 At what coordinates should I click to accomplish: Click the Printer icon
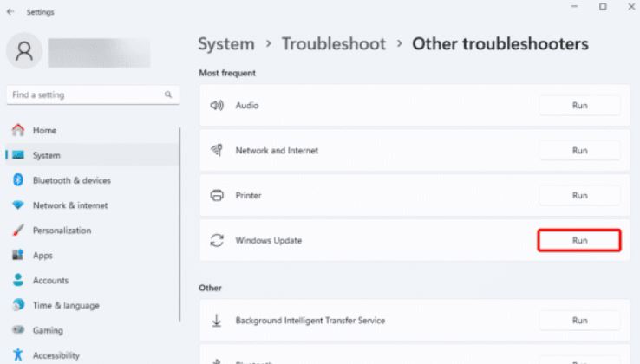click(217, 196)
